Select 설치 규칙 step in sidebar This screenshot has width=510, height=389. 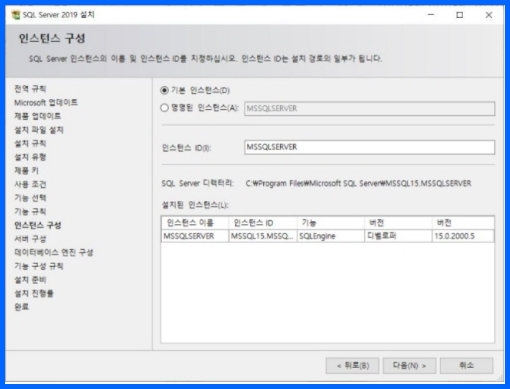(x=30, y=143)
